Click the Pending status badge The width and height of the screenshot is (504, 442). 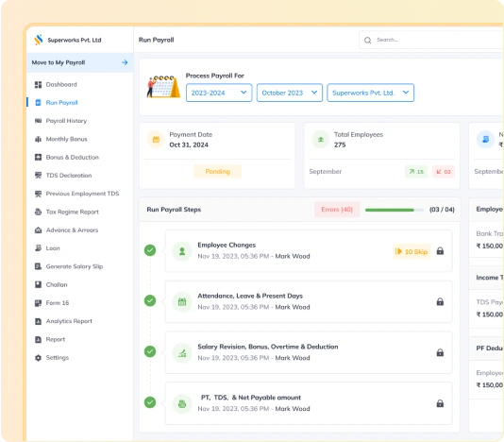click(218, 172)
